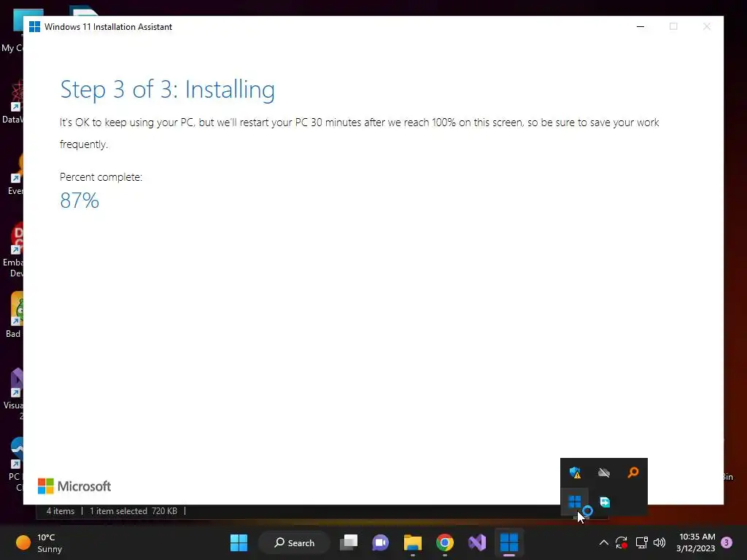Image resolution: width=747 pixels, height=560 pixels.
Task: Open Task View from the taskbar
Action: click(x=349, y=542)
